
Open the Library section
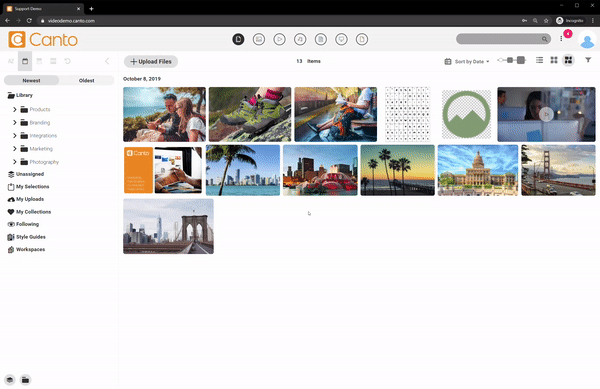[20, 95]
